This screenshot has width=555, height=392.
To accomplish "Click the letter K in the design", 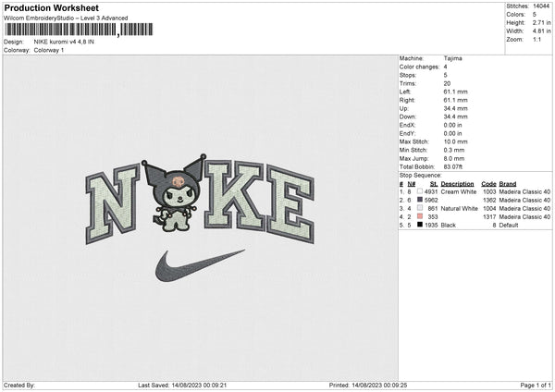I will (x=234, y=197).
